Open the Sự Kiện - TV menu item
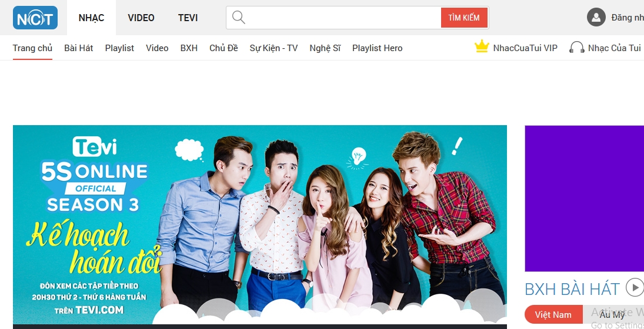644x329 pixels. click(273, 48)
